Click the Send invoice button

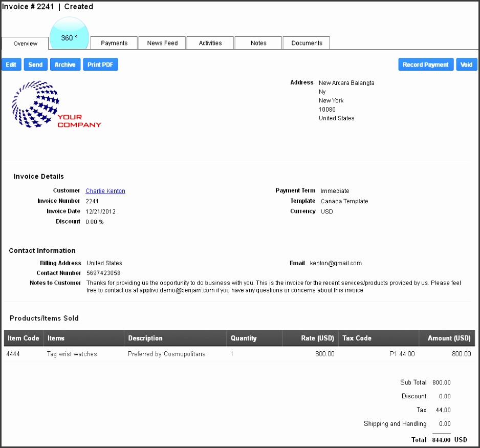coord(35,65)
